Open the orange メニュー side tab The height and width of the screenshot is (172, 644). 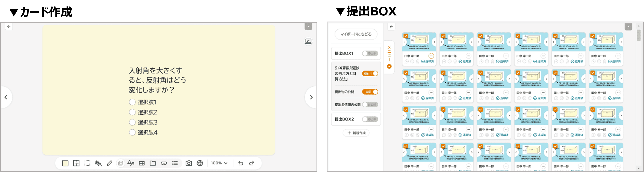[389, 57]
